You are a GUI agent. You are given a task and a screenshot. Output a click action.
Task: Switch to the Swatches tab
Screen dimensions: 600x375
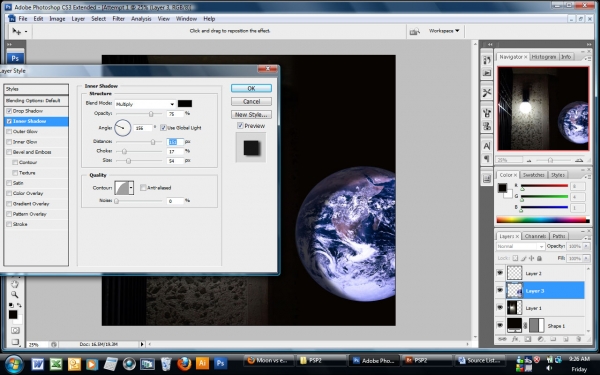[533, 175]
